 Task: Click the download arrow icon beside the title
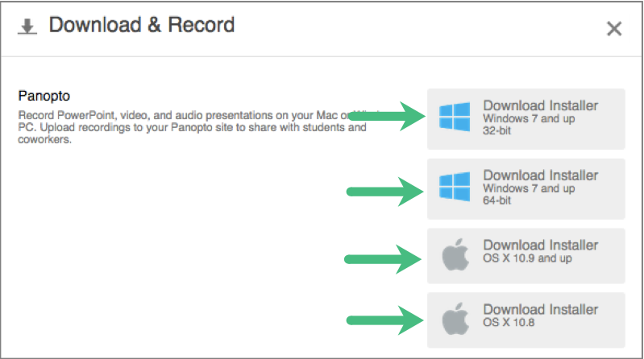point(27,27)
